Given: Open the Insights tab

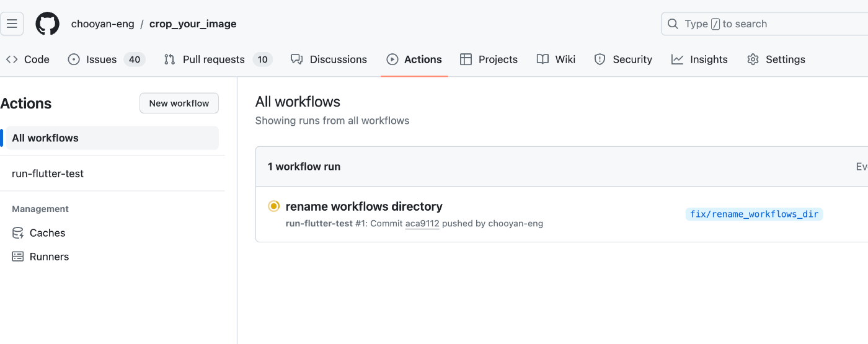Looking at the screenshot, I should pos(699,60).
